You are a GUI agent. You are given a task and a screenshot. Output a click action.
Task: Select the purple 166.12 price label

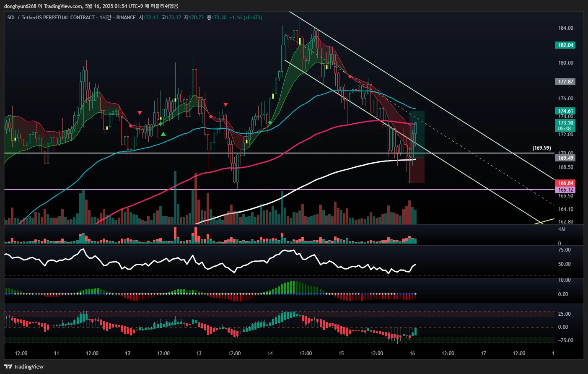point(565,190)
